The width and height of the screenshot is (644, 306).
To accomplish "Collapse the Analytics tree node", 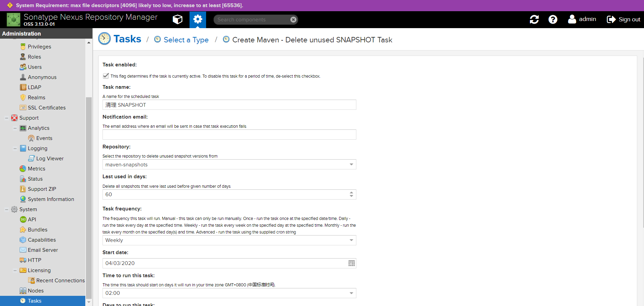I will coord(15,128).
